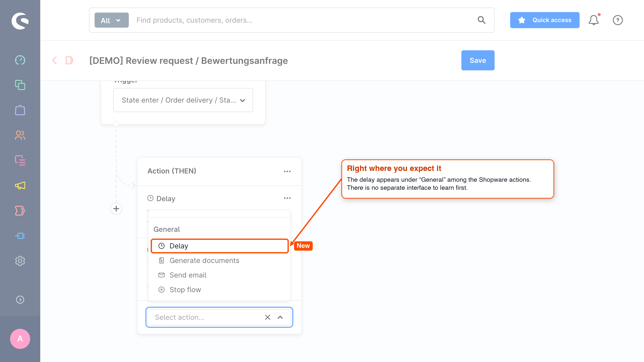Viewport: 644px width, 362px height.
Task: Click the Quick access button
Action: (x=545, y=20)
